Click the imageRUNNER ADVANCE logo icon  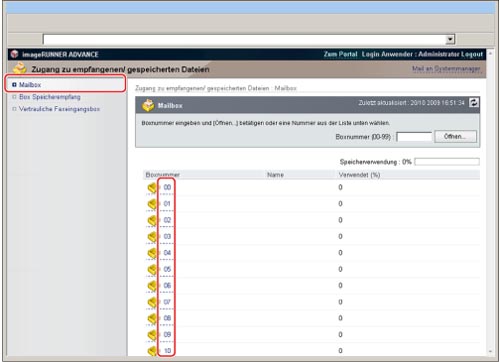click(14, 54)
